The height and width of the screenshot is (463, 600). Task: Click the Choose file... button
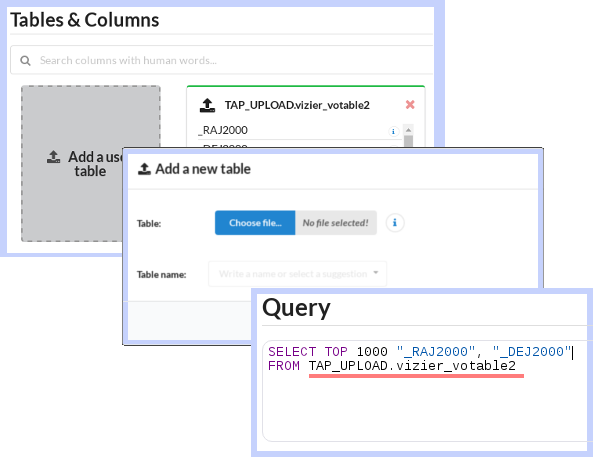(x=255, y=223)
